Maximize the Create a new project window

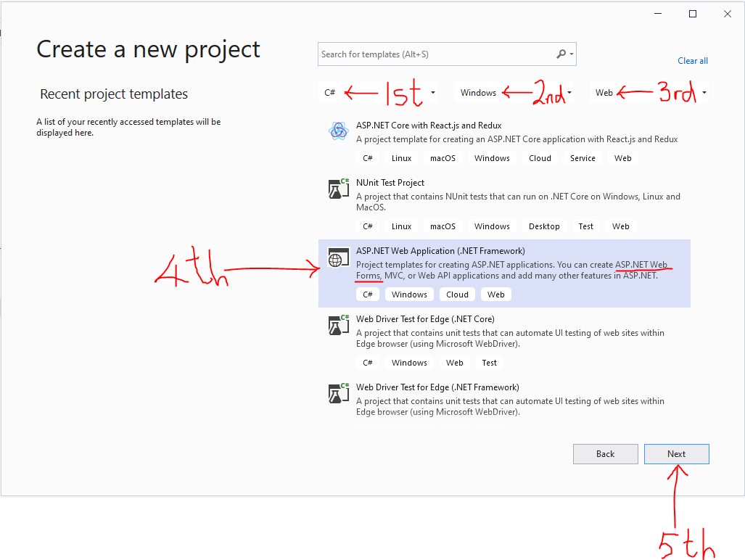point(693,14)
